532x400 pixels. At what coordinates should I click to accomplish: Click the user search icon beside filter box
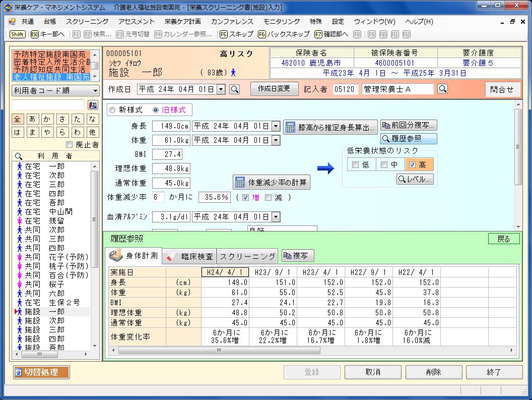pyautogui.click(x=93, y=105)
